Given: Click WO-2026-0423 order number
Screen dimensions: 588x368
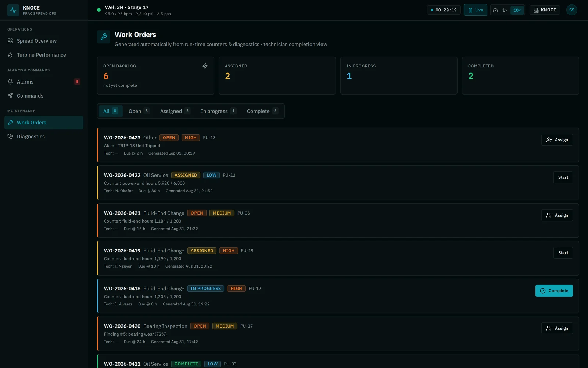Looking at the screenshot, I should click(122, 138).
